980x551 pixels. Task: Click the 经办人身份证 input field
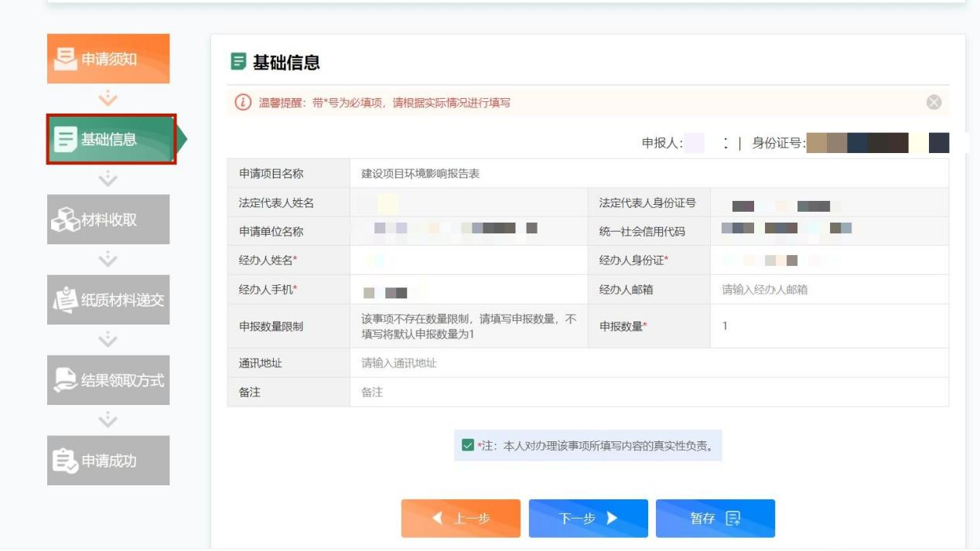(x=828, y=260)
